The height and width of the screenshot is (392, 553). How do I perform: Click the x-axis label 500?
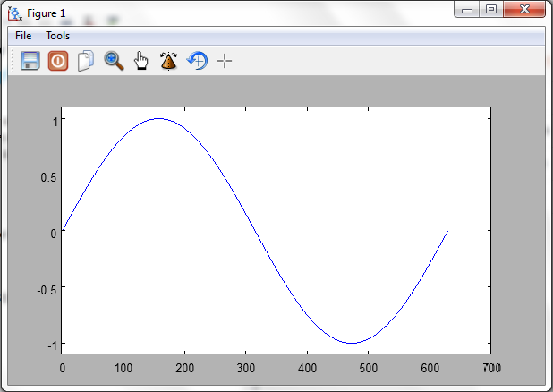tap(368, 369)
